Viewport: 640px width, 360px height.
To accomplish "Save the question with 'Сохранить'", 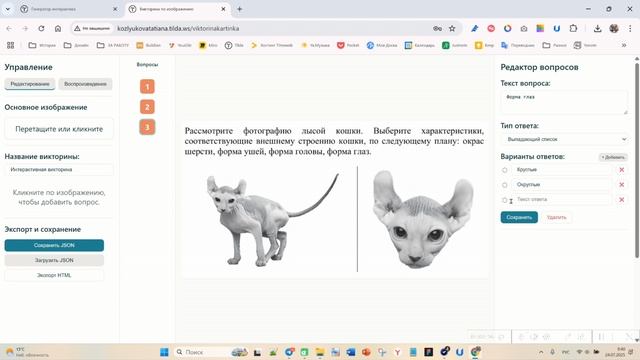I will [x=519, y=217].
